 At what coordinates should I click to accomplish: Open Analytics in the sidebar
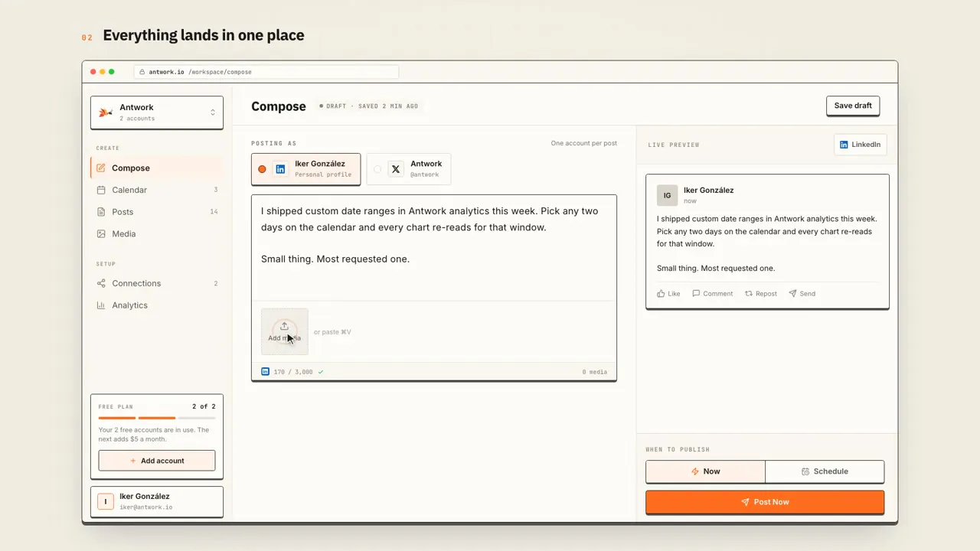(x=156, y=305)
